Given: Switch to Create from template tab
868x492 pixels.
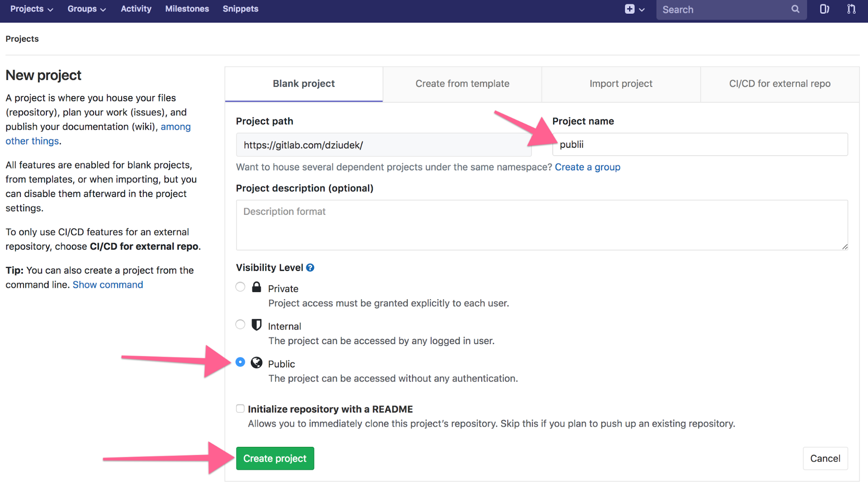Looking at the screenshot, I should click(x=462, y=83).
